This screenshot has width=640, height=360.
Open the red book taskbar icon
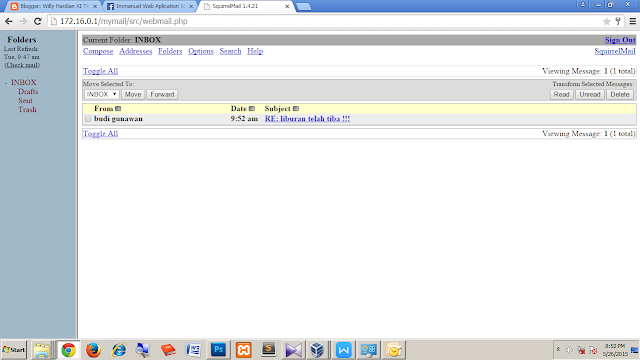(168, 350)
